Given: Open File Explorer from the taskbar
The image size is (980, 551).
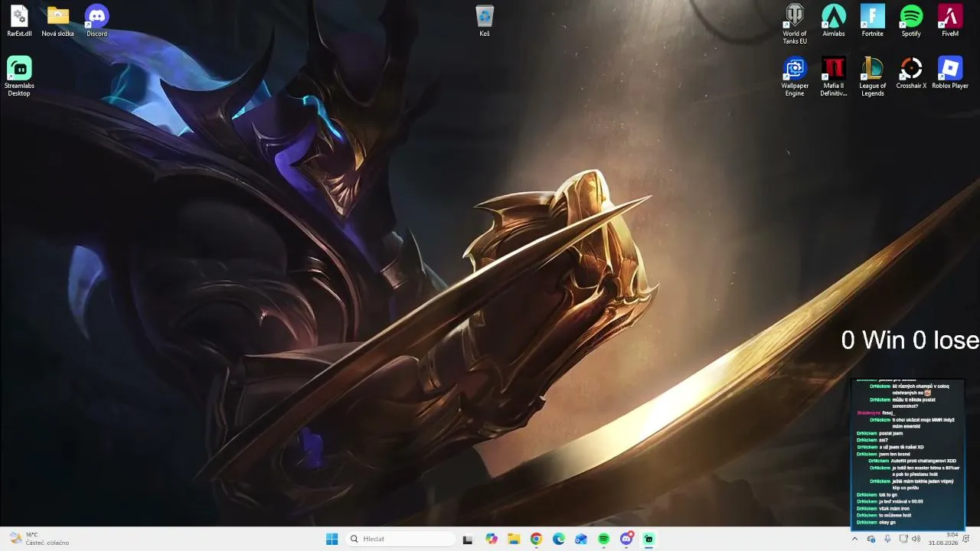Looking at the screenshot, I should click(x=514, y=539).
